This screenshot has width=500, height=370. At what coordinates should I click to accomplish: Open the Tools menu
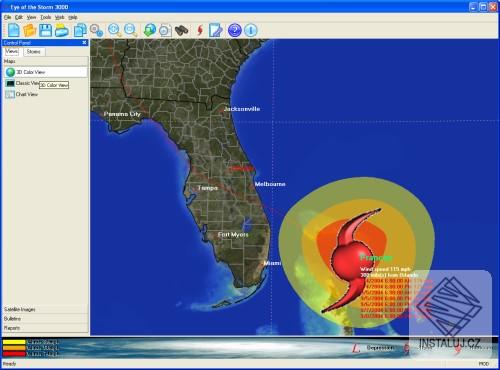point(46,17)
